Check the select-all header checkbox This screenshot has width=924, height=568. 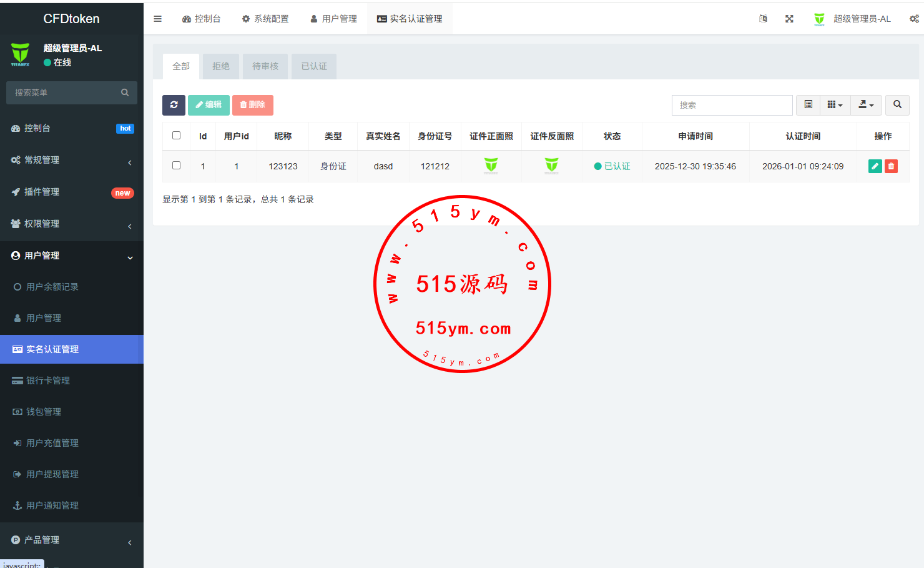[176, 136]
